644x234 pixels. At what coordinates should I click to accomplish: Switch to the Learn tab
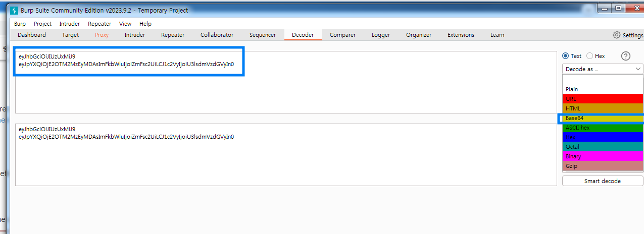click(497, 35)
